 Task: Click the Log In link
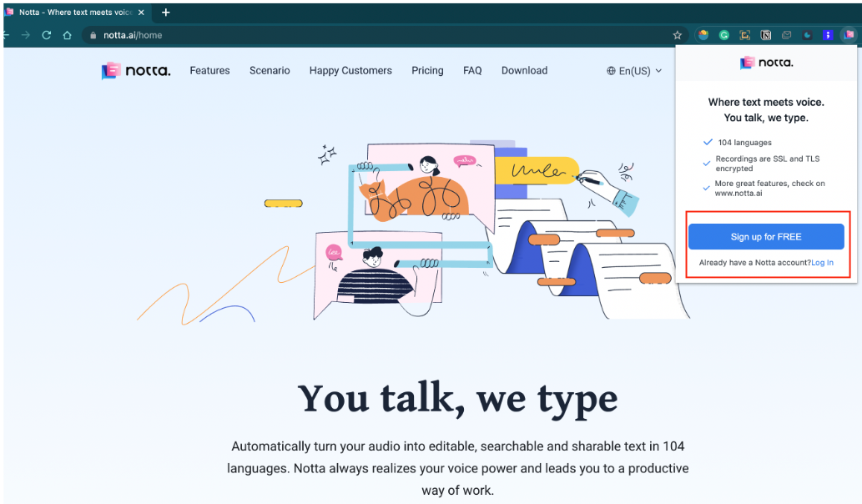pos(822,262)
